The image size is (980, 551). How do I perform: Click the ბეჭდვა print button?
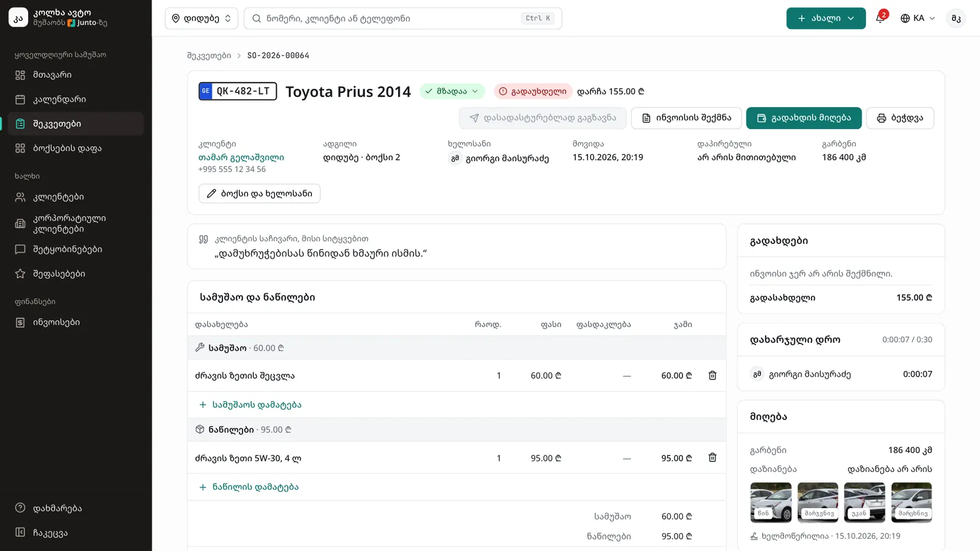pyautogui.click(x=900, y=118)
